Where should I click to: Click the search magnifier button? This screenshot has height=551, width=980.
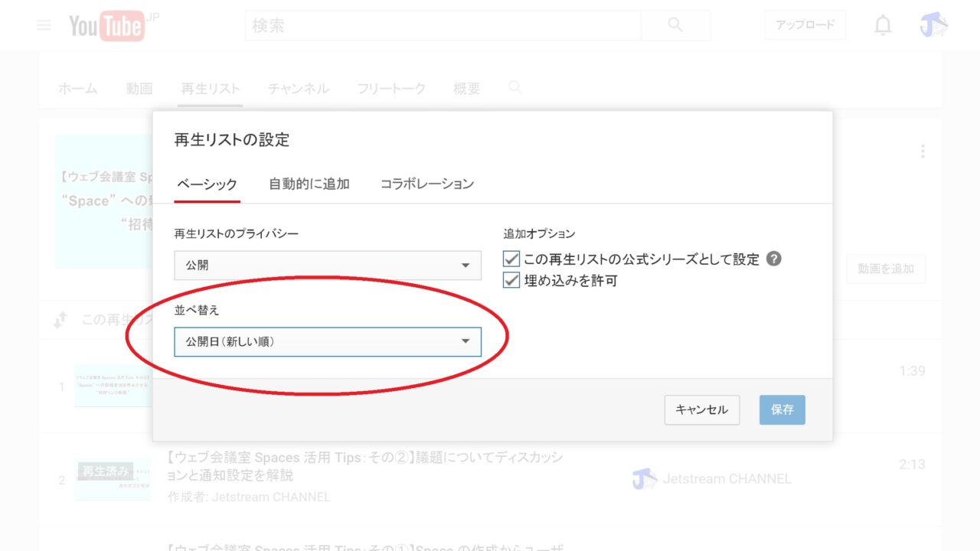[x=675, y=25]
